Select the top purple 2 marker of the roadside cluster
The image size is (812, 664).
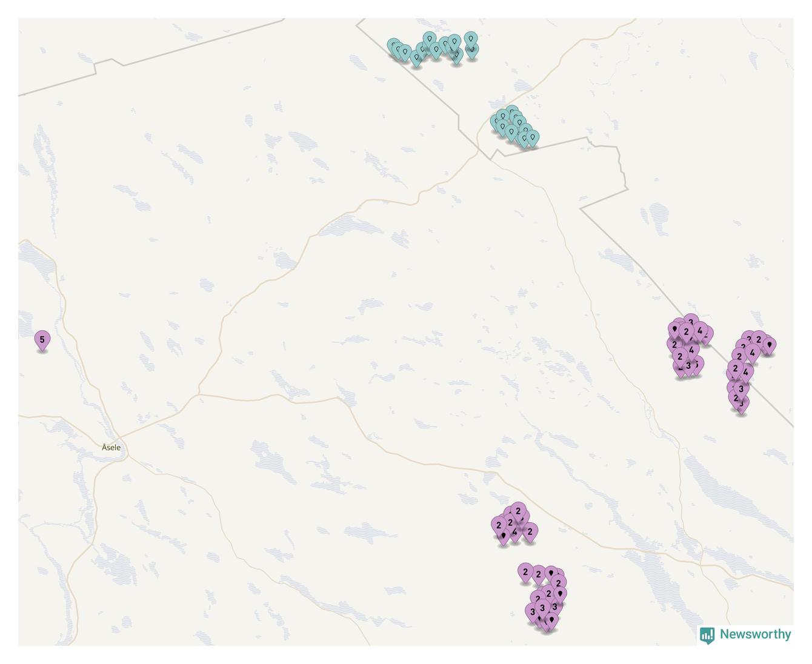[x=517, y=512]
